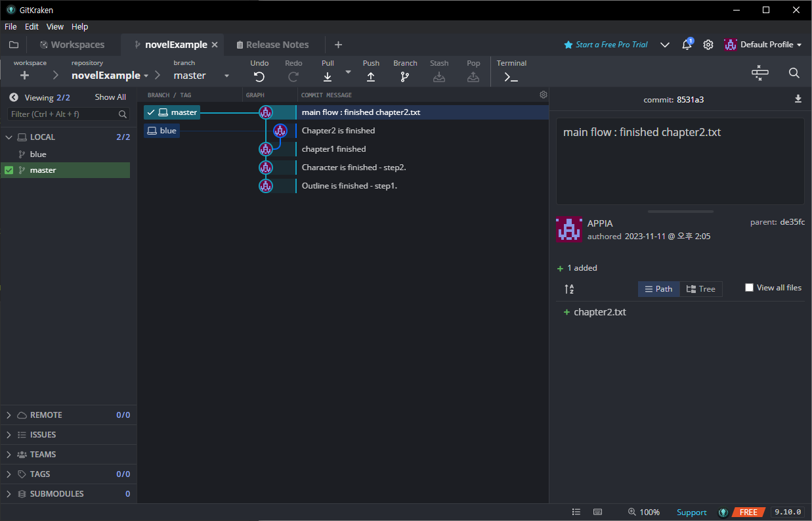Screen dimensions: 812x521
Task: Open the Help menu
Action: 79,27
